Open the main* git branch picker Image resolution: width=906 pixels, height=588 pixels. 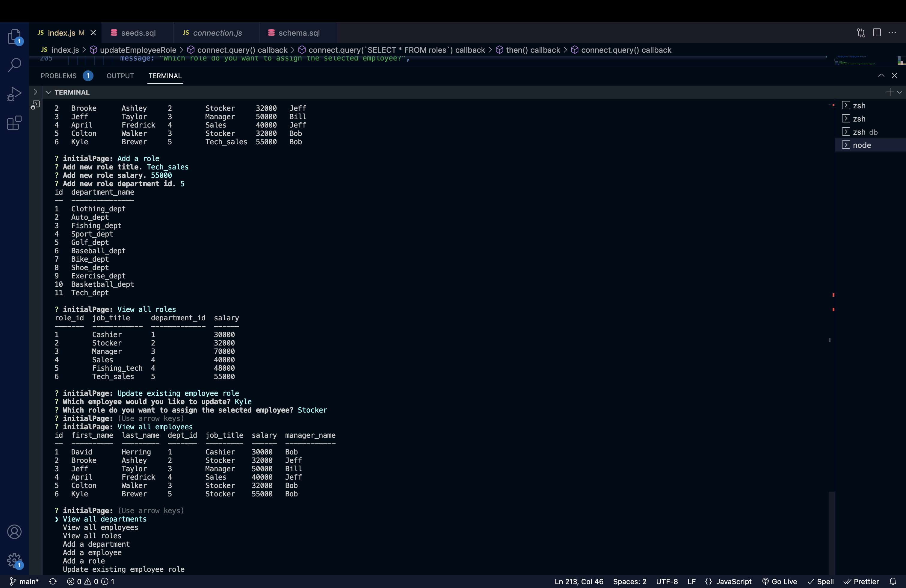point(24,581)
